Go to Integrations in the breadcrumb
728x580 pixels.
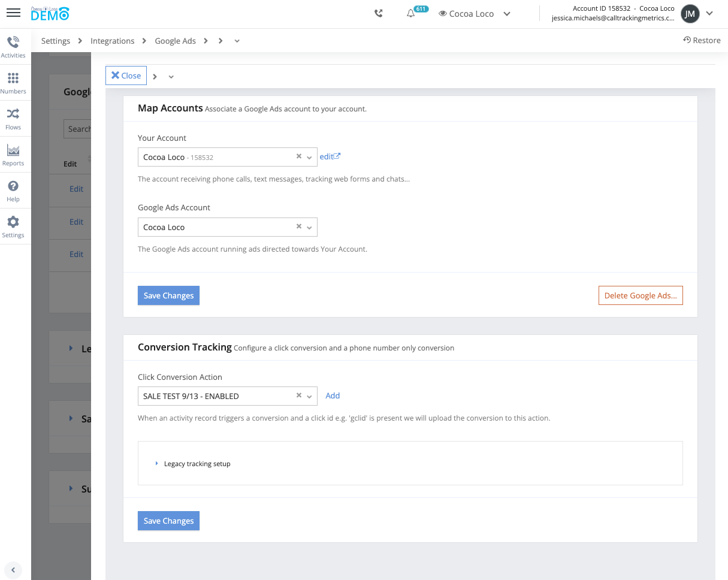(x=113, y=40)
